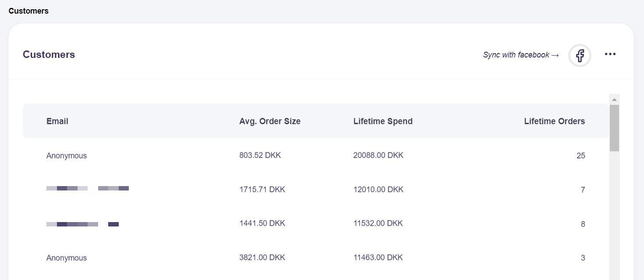Sort by Email column header
Screen dimensions: 644x280
click(57, 121)
